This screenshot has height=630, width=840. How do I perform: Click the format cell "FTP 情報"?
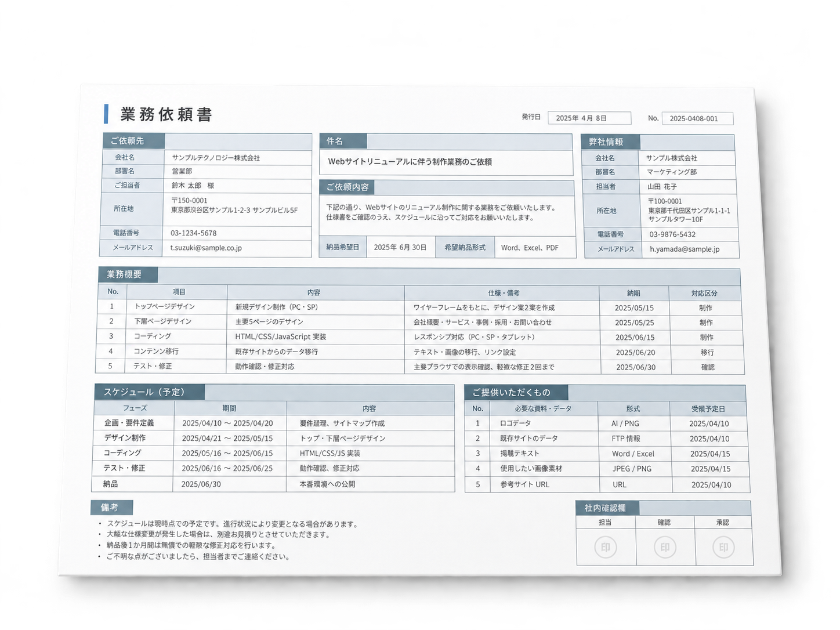pyautogui.click(x=626, y=439)
